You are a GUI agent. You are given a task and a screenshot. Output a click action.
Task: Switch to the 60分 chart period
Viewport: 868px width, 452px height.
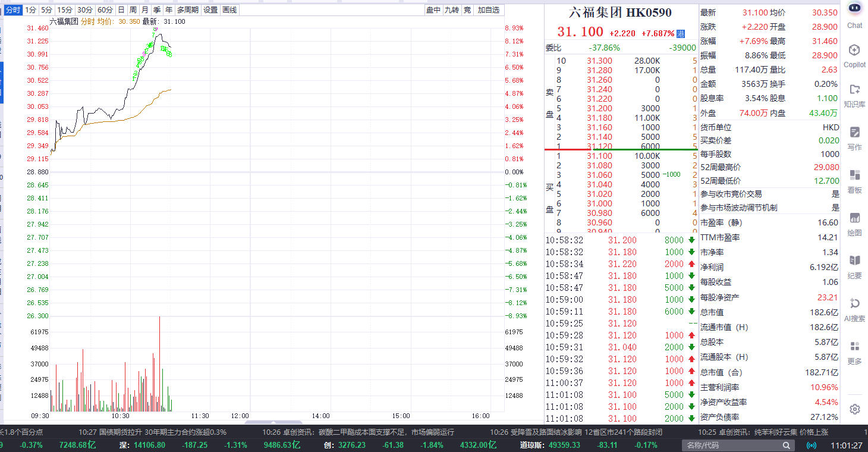point(105,10)
